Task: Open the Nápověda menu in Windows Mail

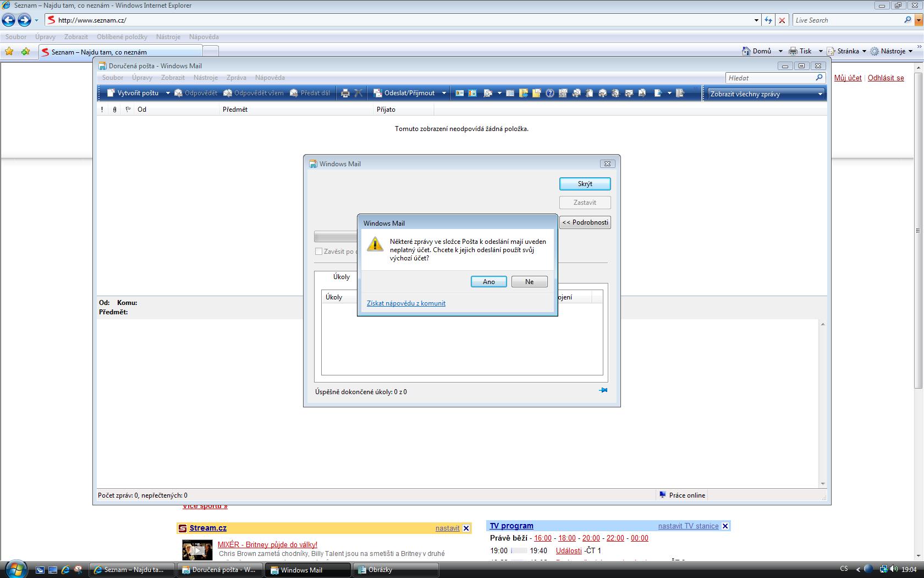Action: (270, 78)
